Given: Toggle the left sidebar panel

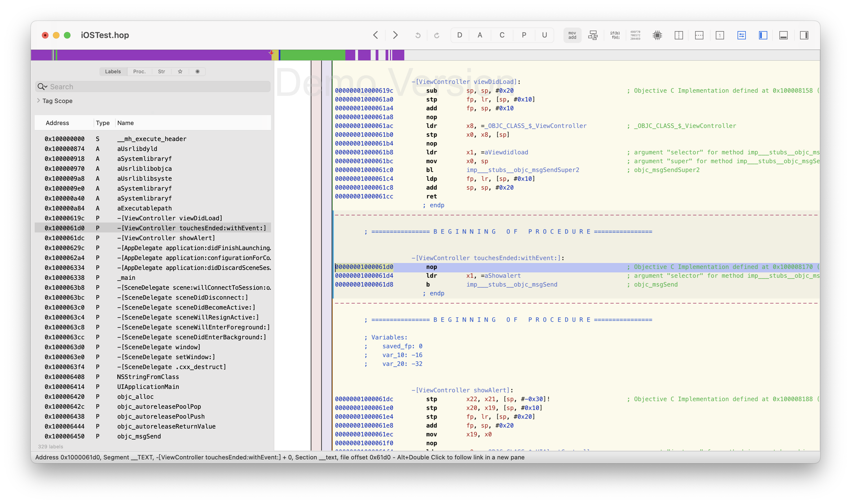Looking at the screenshot, I should click(763, 35).
